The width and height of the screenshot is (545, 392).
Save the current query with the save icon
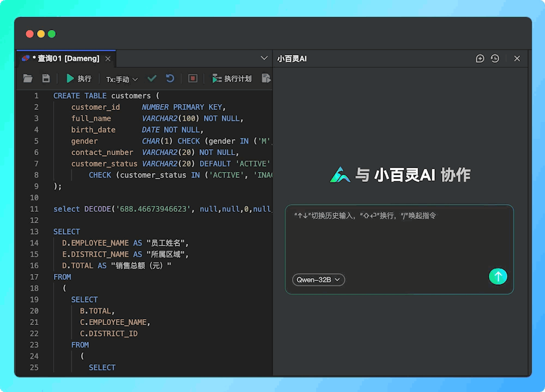[46, 78]
